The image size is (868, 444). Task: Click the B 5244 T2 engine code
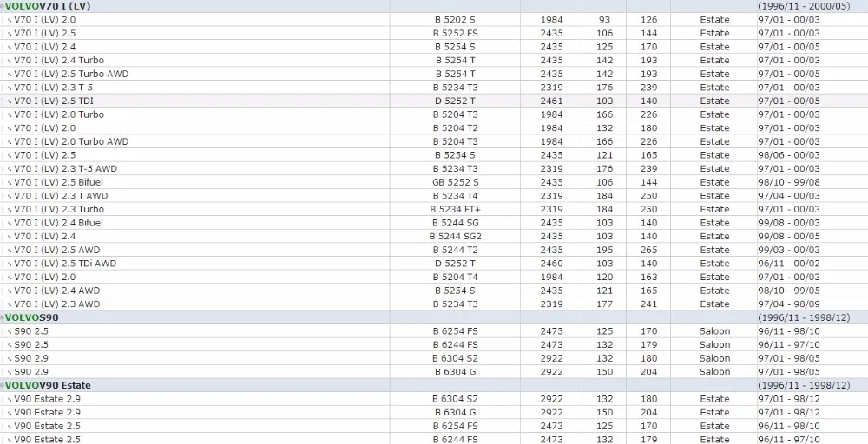455,250
